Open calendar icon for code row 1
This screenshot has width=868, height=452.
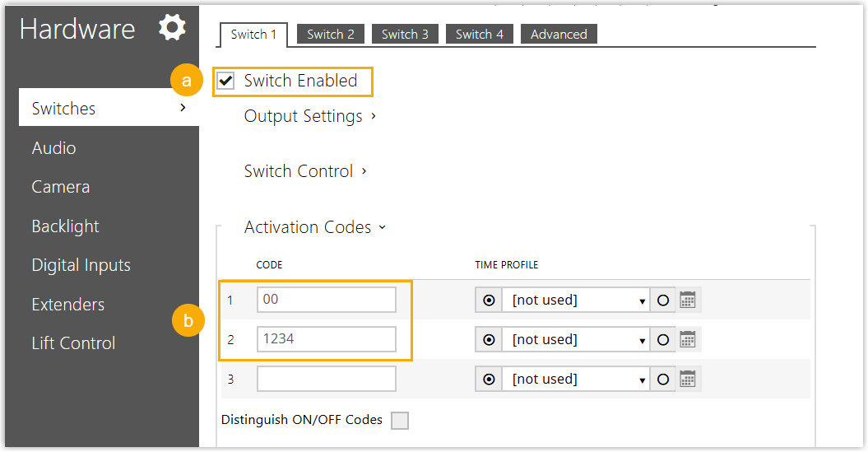point(688,301)
